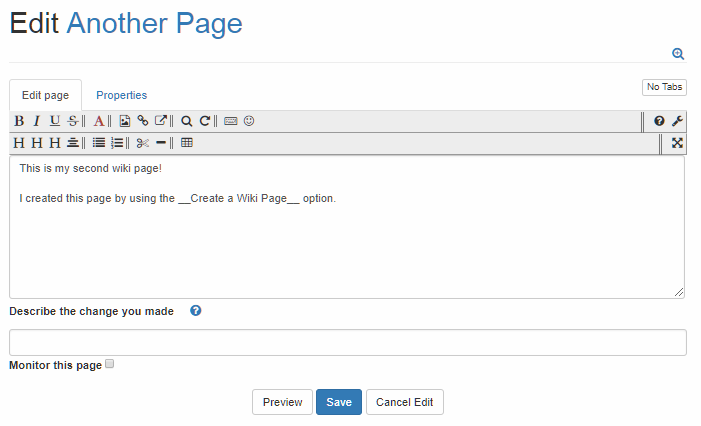Click the change description input field
Image resolution: width=701 pixels, height=426 pixels.
click(x=347, y=343)
